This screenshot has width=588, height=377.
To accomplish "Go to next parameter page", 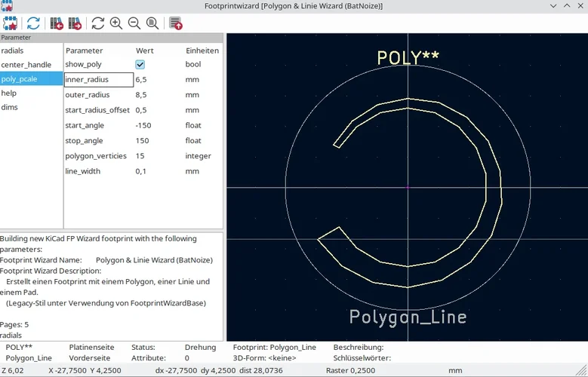I will click(x=75, y=23).
